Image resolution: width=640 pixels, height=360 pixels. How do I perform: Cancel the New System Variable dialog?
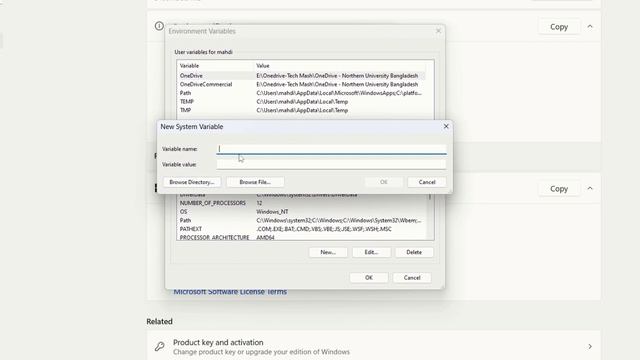coord(427,182)
